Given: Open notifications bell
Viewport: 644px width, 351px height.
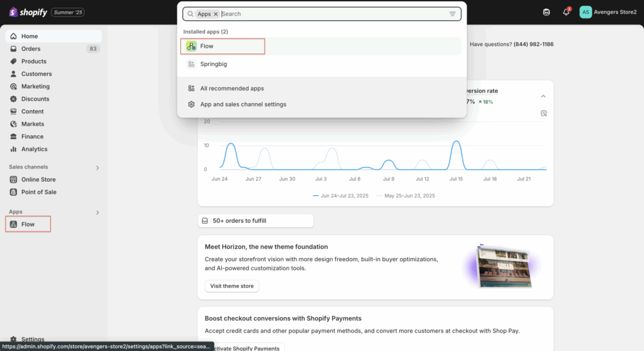Looking at the screenshot, I should coord(566,12).
